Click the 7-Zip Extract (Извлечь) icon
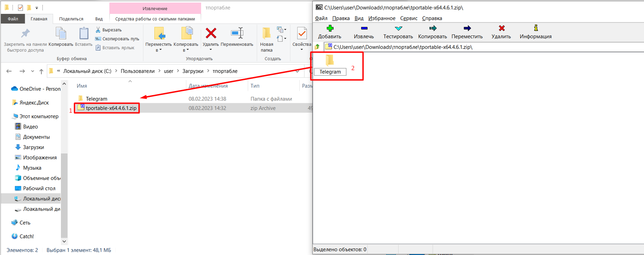The width and height of the screenshot is (644, 255). click(x=364, y=29)
